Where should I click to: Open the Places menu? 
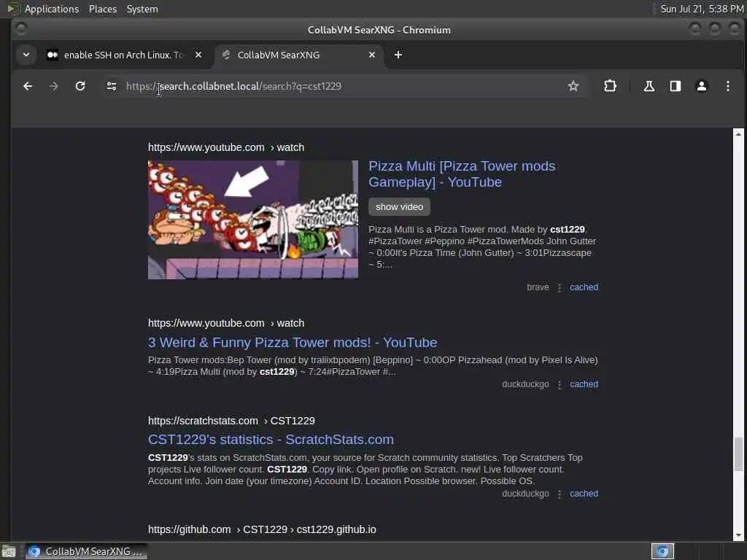click(x=102, y=9)
